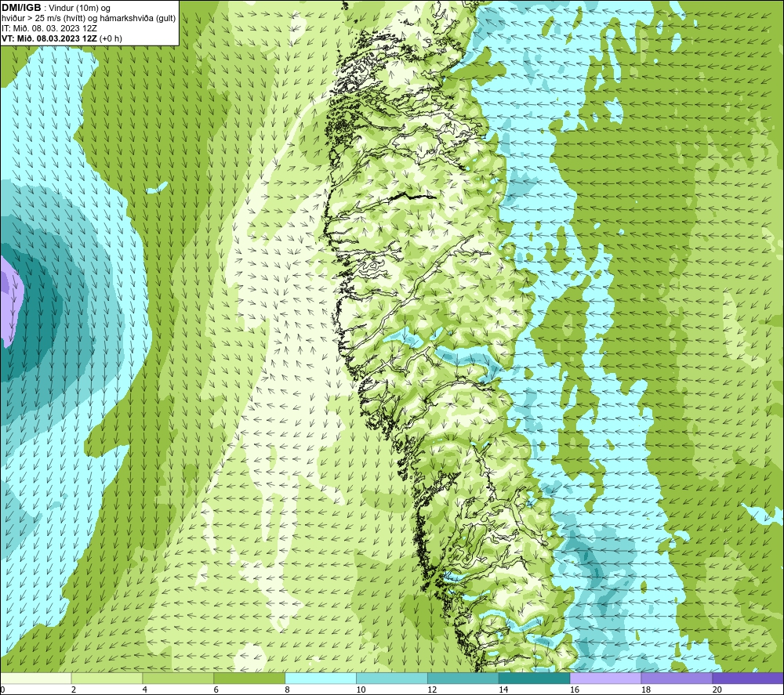
Task: Click the medium green 4–6 m/s legend swatch
Action: point(178,678)
